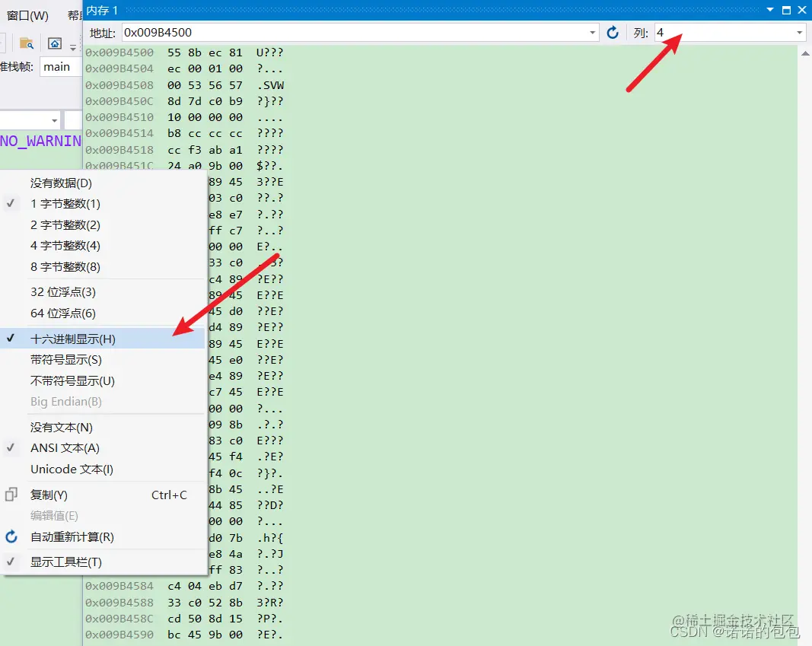Open the dropdown above NO_WARNIN text
The image size is (812, 646).
point(54,121)
